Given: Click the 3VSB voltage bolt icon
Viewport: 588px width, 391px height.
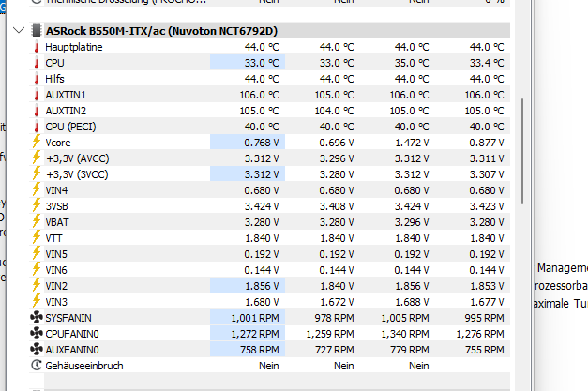Looking at the screenshot, I should point(37,205).
